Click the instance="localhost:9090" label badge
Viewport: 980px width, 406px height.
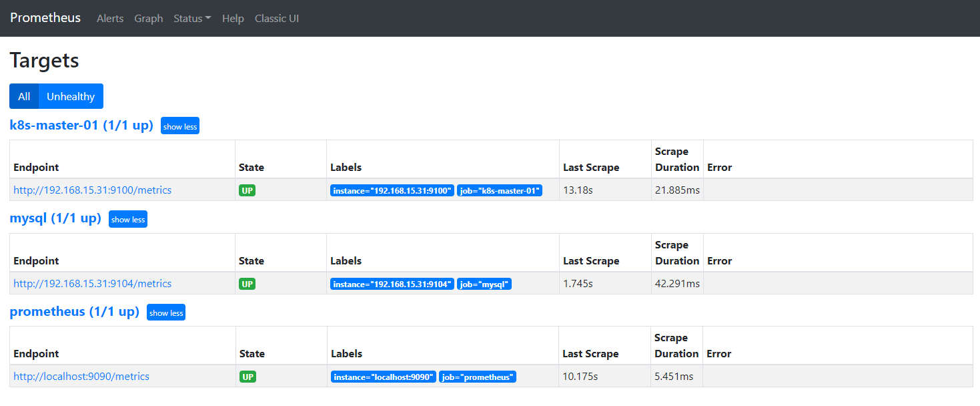point(383,377)
